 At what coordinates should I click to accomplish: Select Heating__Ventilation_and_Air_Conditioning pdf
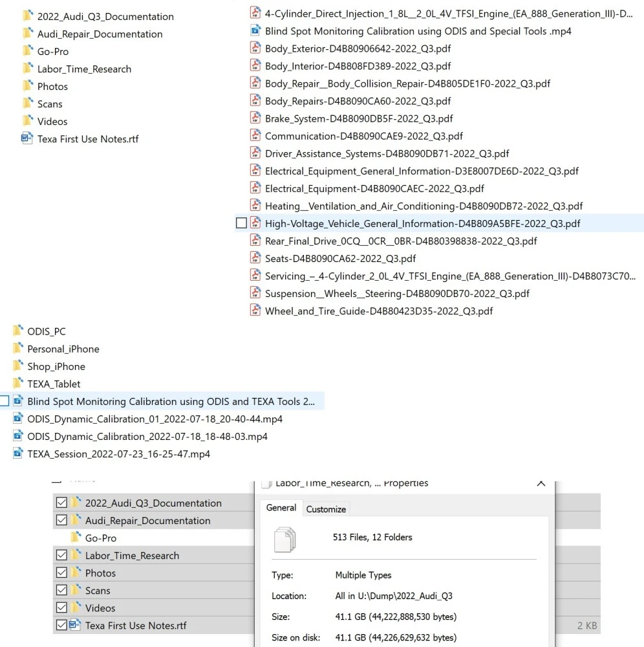(424, 206)
